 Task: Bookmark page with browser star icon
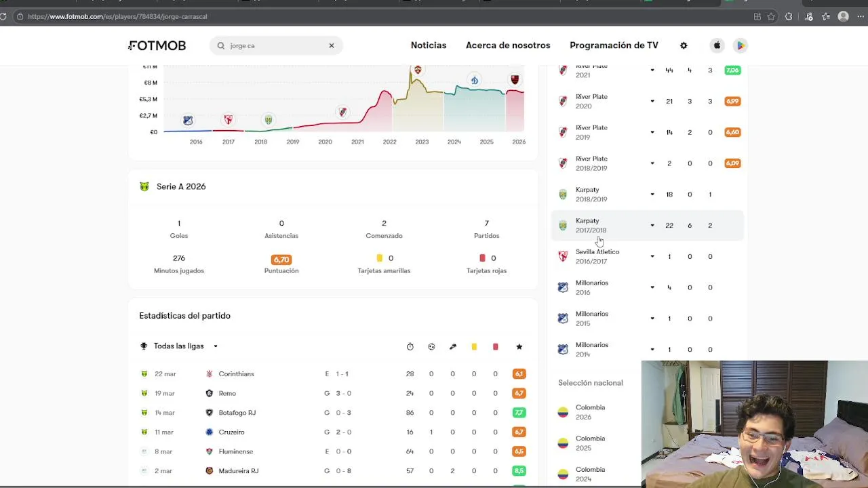click(x=772, y=16)
